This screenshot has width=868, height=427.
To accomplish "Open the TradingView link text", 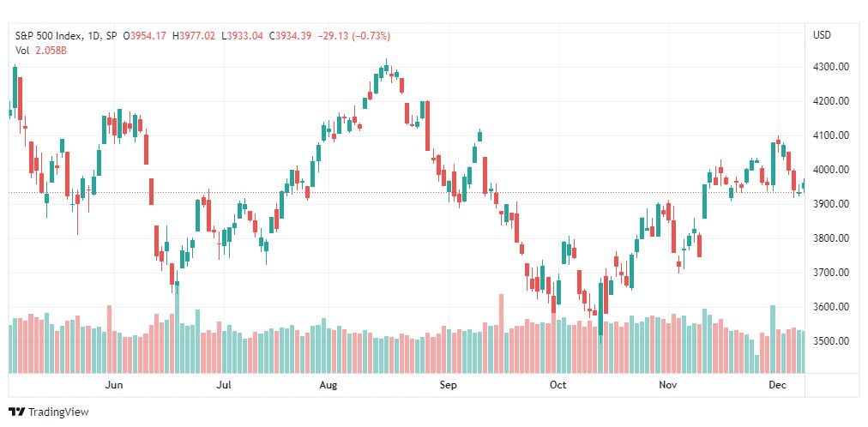I will 58,412.
